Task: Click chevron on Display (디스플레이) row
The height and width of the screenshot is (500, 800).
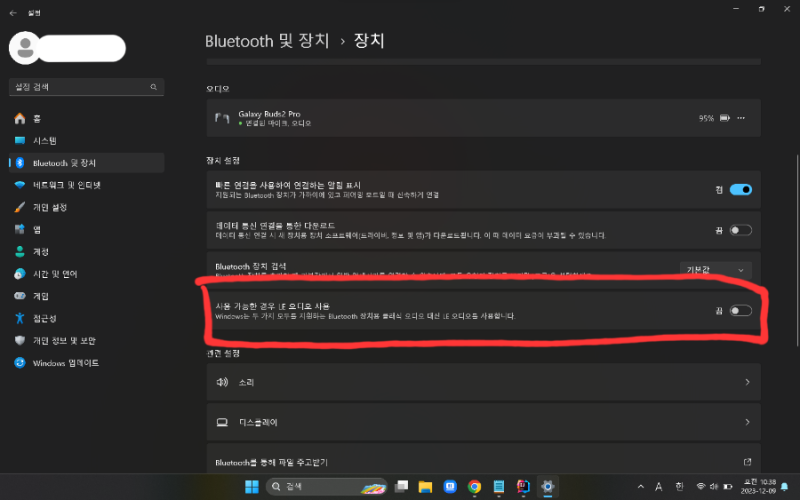Action: [x=747, y=422]
